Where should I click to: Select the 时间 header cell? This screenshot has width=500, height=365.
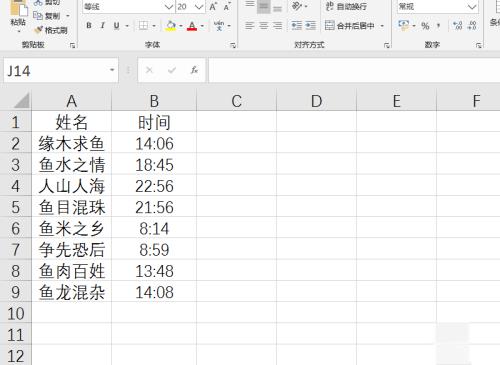tap(154, 122)
